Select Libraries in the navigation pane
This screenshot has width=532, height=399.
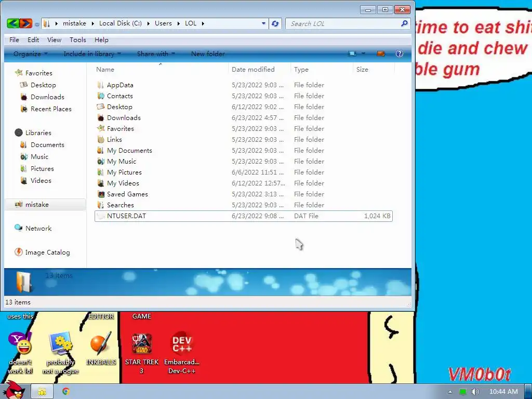pos(33,132)
